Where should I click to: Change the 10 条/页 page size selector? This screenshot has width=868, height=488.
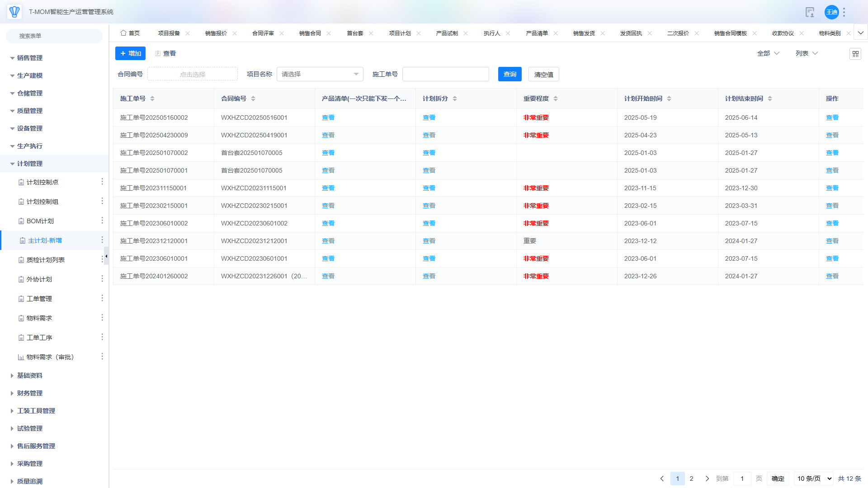click(814, 479)
